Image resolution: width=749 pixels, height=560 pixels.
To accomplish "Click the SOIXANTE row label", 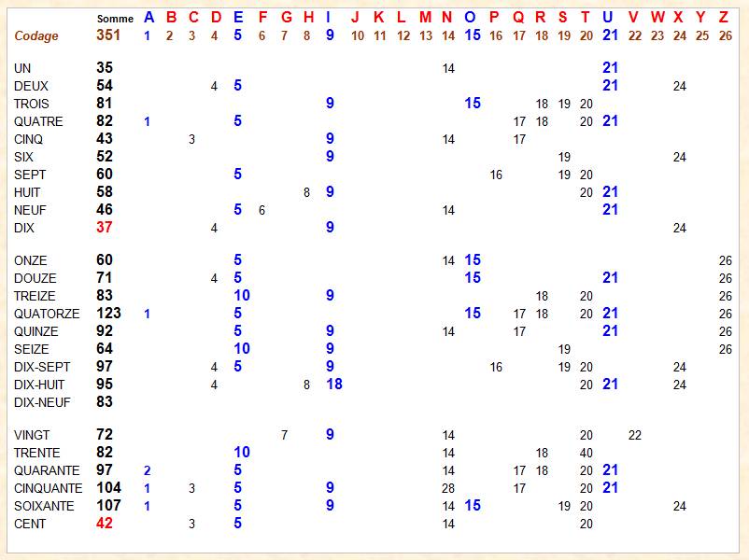I will click(x=44, y=506).
